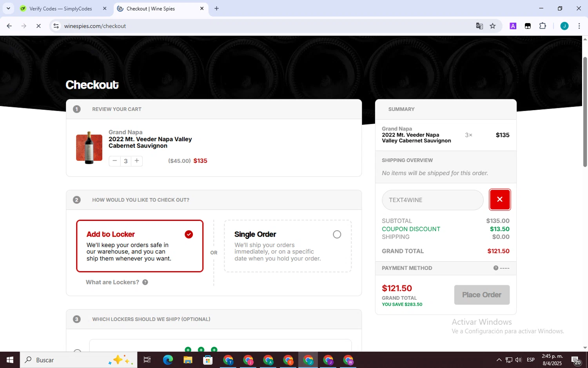Decrease wine quantity with the minus button
This screenshot has height=368, width=588.
coord(114,161)
